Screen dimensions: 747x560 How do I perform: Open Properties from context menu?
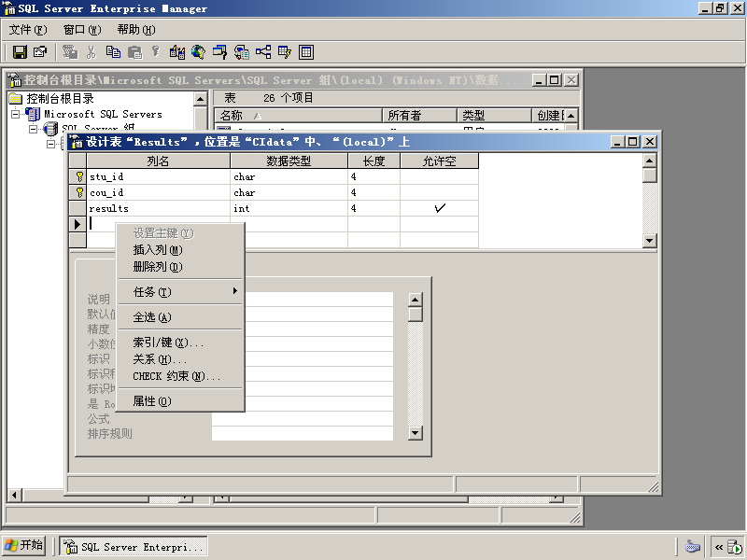coord(180,401)
